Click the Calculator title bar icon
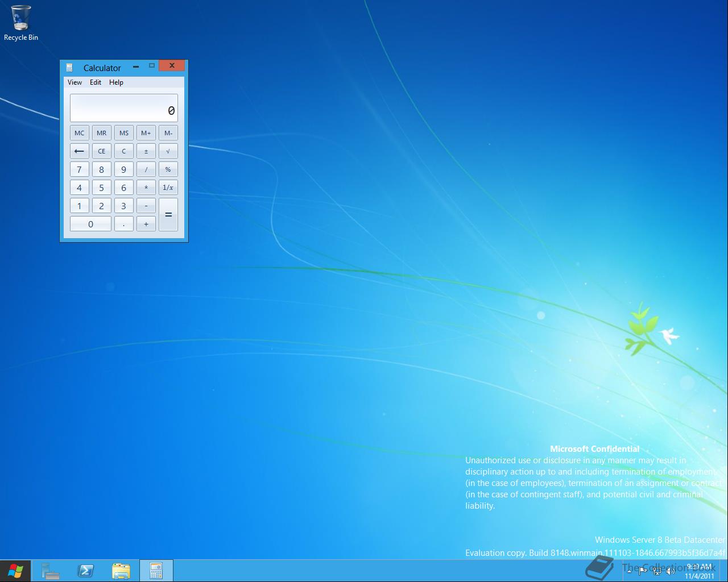Viewport: 728px width, 582px height. 69,68
